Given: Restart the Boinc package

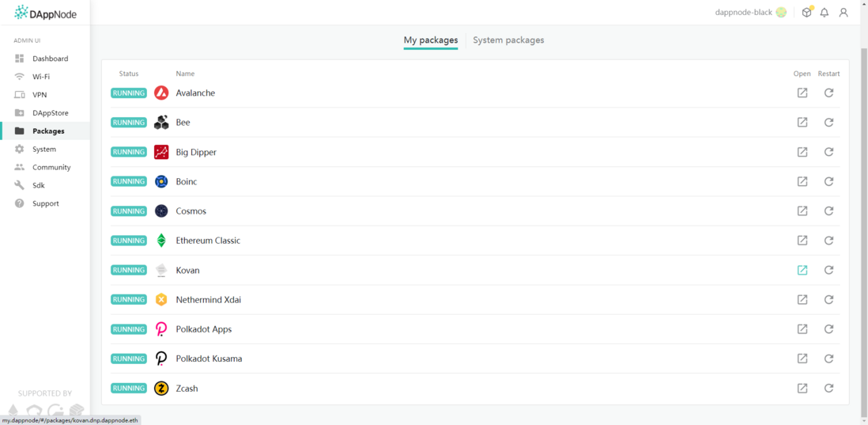Looking at the screenshot, I should click(828, 181).
